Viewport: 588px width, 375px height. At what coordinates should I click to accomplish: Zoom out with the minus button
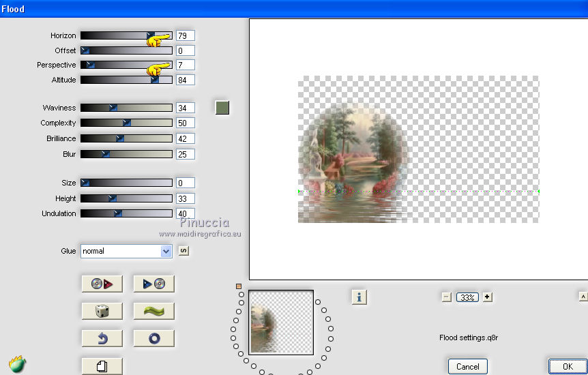point(446,297)
